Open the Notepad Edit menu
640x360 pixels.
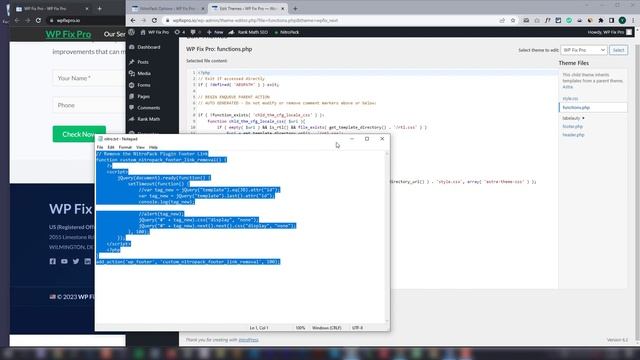click(x=111, y=147)
